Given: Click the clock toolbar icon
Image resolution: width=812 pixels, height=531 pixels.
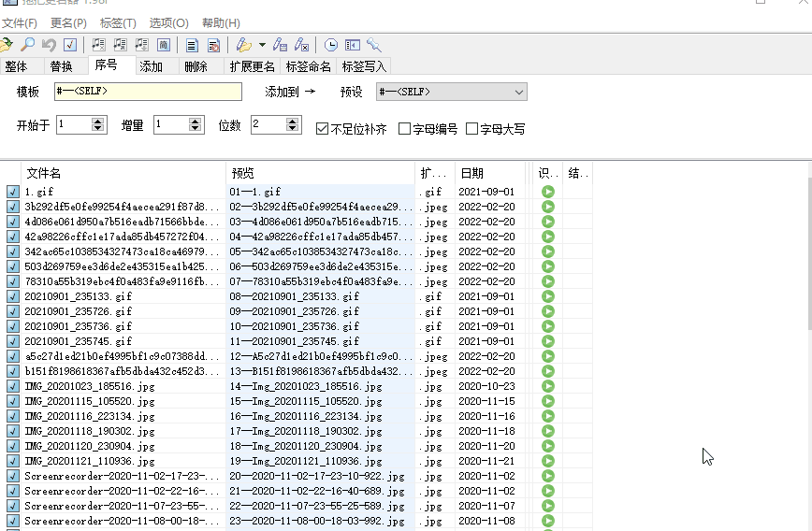Looking at the screenshot, I should pyautogui.click(x=331, y=45).
